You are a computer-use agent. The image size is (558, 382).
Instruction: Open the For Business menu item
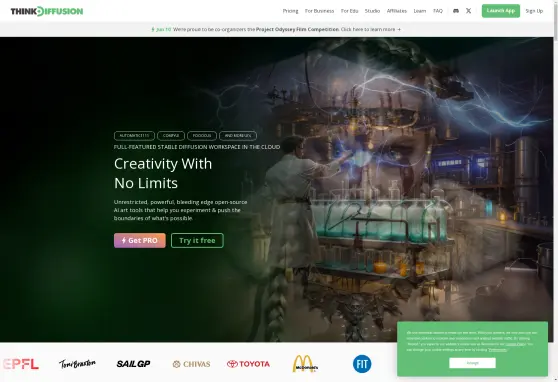pos(319,11)
